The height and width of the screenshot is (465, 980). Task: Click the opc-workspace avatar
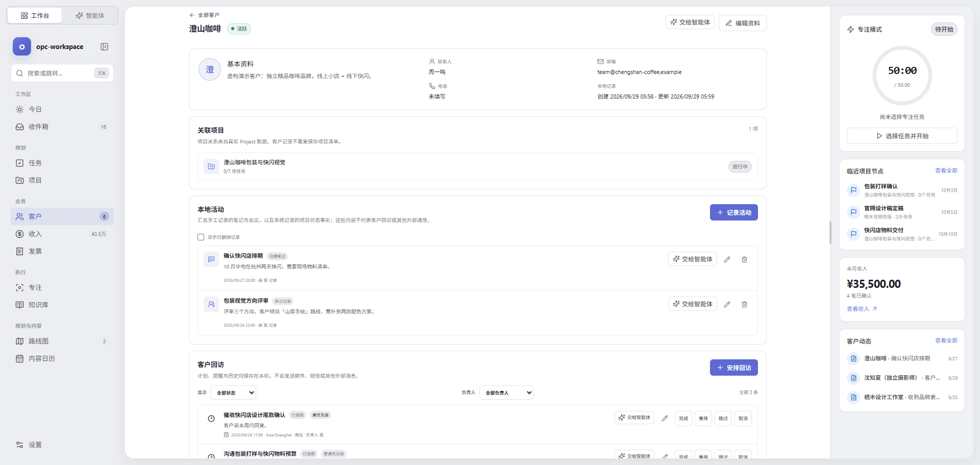[22, 47]
